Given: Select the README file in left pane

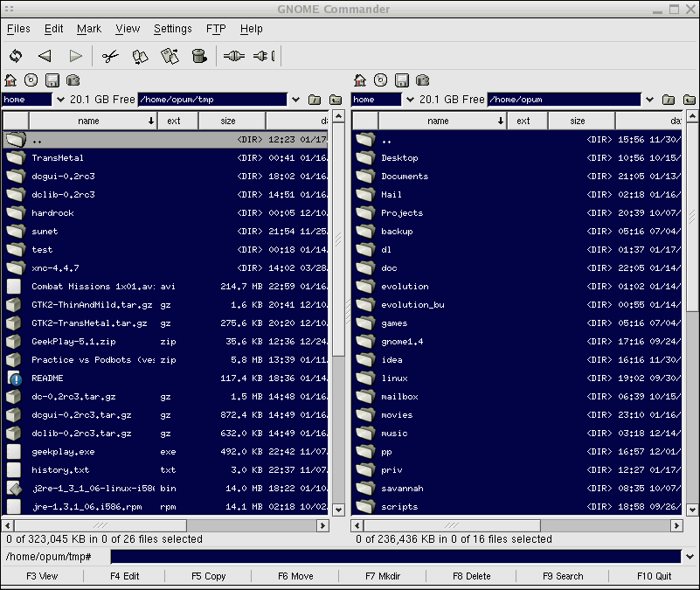Looking at the screenshot, I should (x=47, y=378).
